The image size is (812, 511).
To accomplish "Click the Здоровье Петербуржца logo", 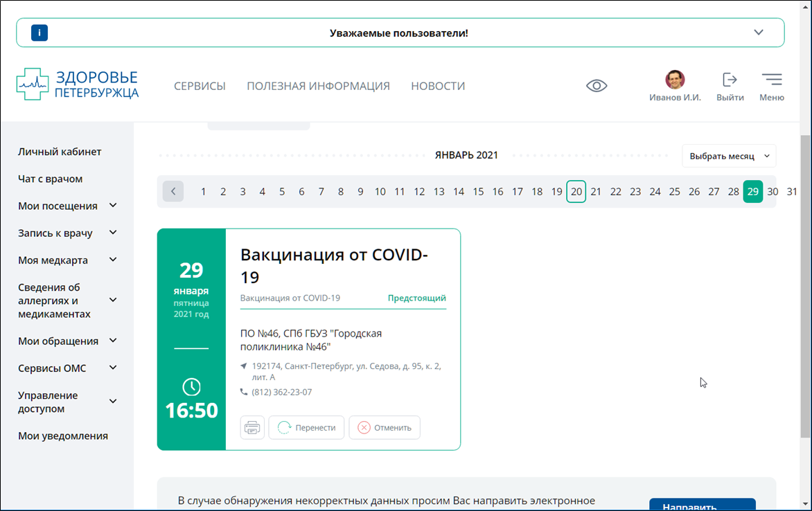I will [x=78, y=84].
